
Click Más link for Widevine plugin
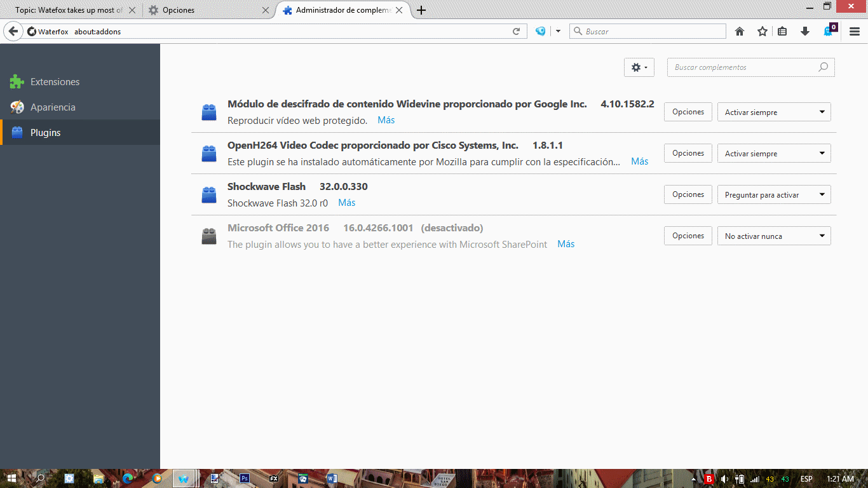pos(386,120)
